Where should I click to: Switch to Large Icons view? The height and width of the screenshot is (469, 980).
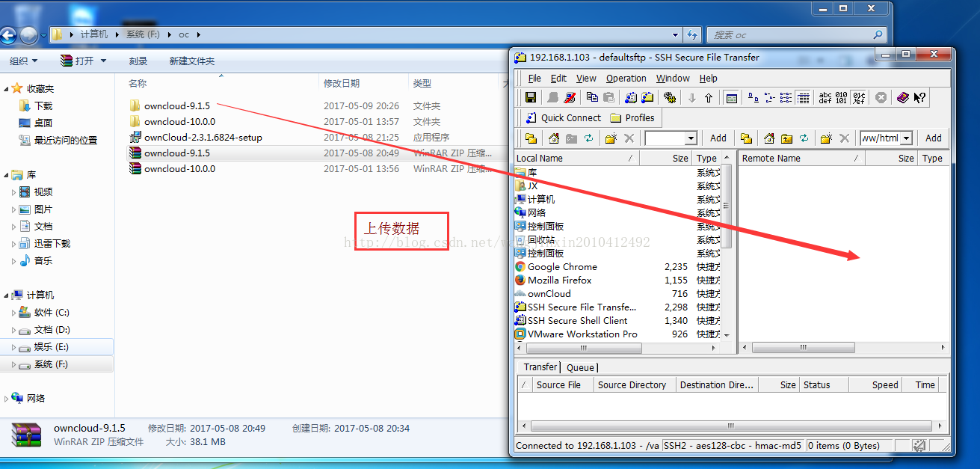tap(754, 98)
